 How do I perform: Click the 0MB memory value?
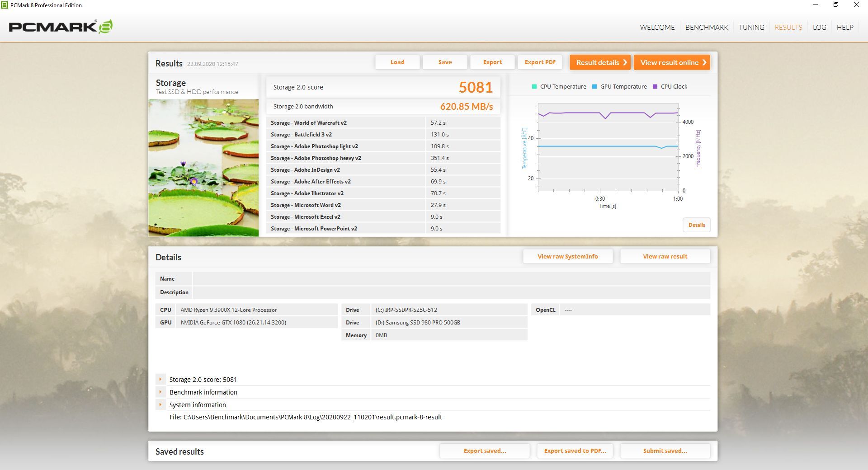pyautogui.click(x=381, y=335)
